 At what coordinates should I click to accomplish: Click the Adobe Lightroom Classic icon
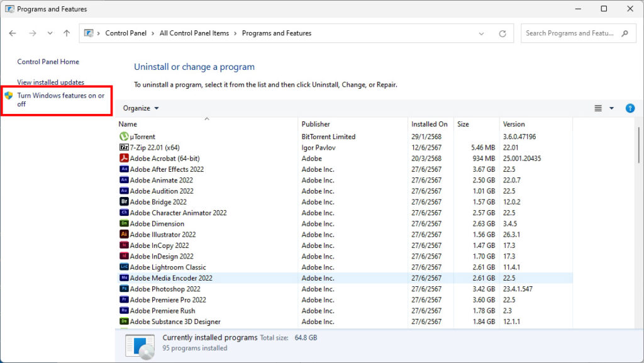[124, 267]
